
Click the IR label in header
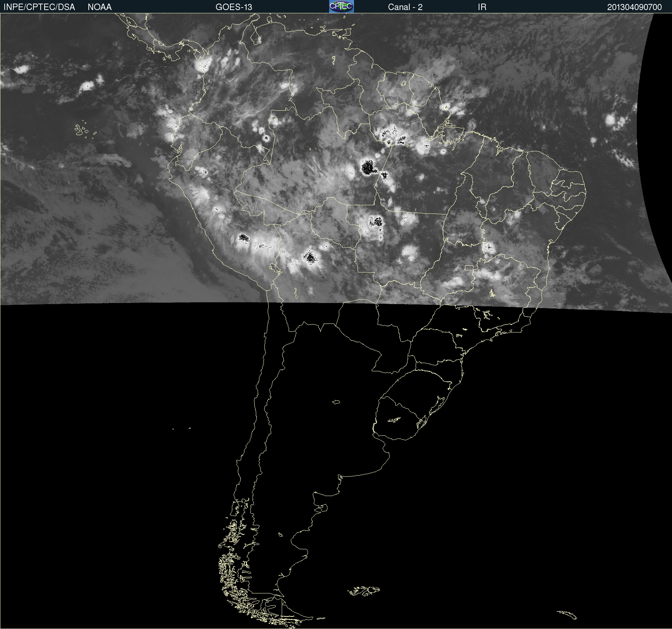(x=482, y=7)
